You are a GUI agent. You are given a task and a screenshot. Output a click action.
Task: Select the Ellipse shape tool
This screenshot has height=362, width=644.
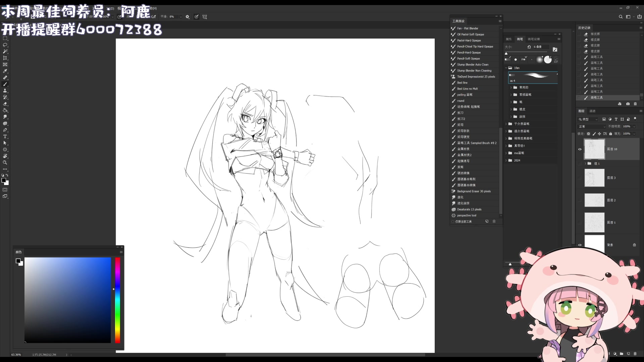point(5,149)
